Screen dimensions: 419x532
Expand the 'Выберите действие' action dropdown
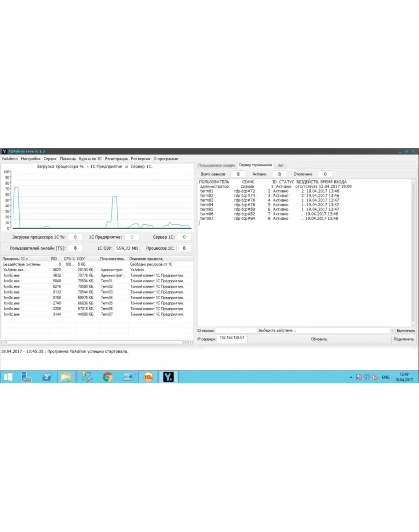392,331
